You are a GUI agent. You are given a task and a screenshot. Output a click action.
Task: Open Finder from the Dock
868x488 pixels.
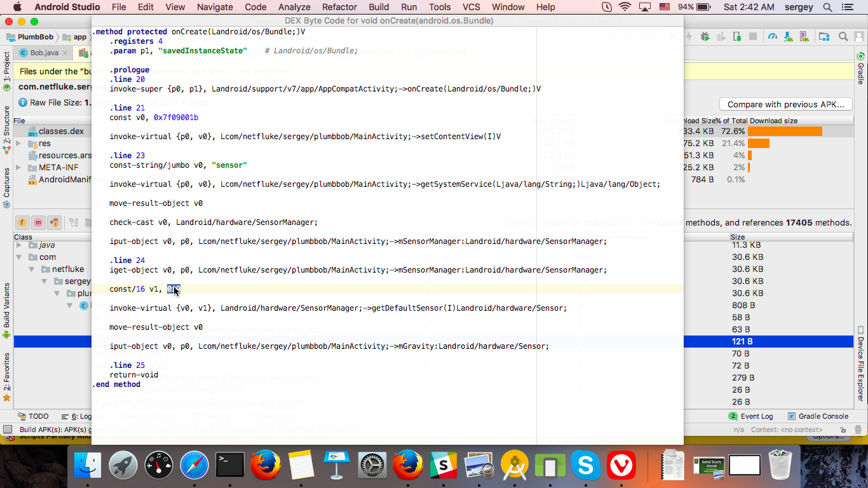click(x=88, y=465)
